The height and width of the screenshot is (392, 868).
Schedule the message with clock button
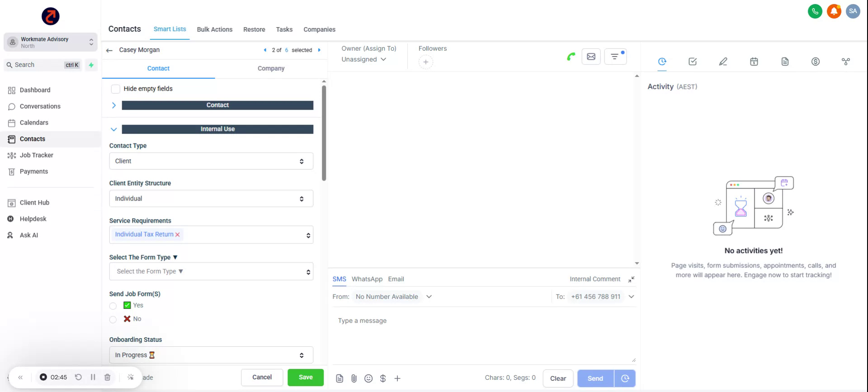click(625, 378)
